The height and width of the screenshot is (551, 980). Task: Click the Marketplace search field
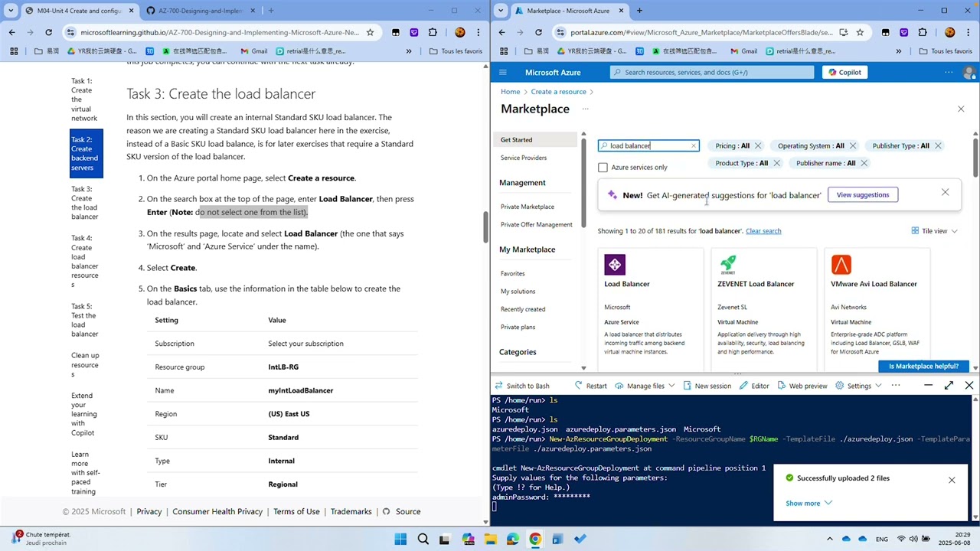pyautogui.click(x=648, y=145)
